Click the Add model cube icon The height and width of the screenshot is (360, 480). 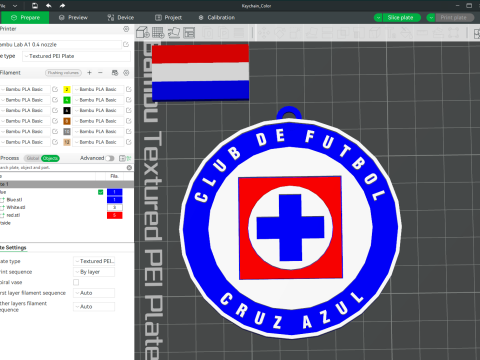click(x=143, y=32)
